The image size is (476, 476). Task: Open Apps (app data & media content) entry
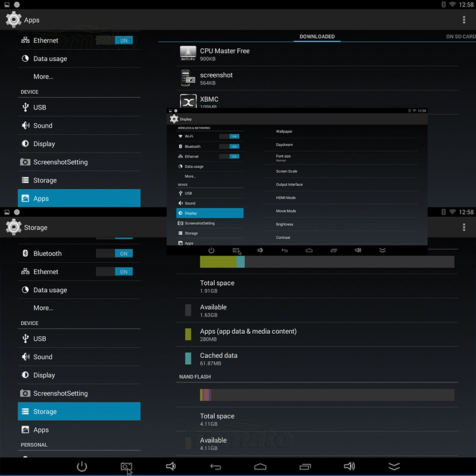[317, 334]
